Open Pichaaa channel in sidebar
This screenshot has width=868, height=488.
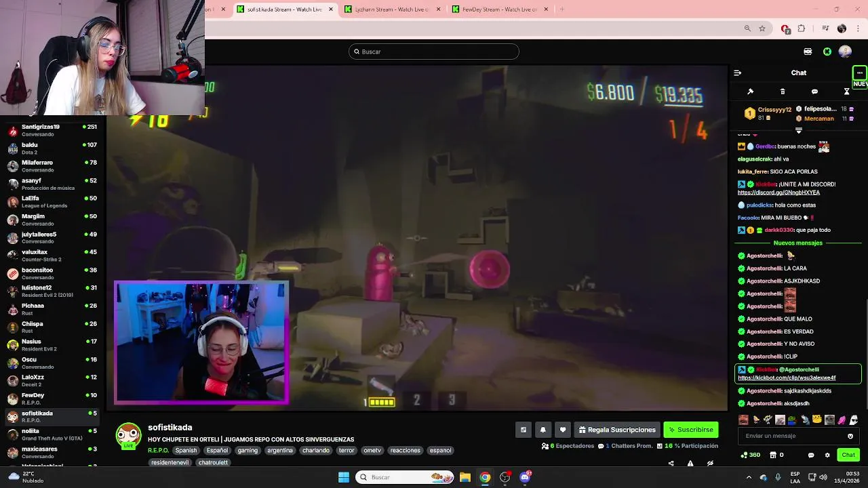(53, 309)
